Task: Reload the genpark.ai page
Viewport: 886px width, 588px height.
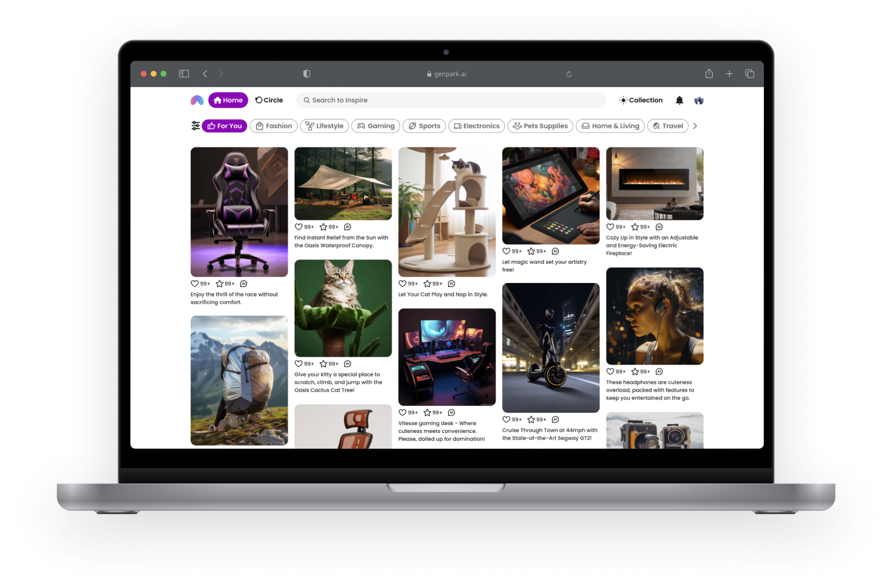Action: pyautogui.click(x=569, y=74)
